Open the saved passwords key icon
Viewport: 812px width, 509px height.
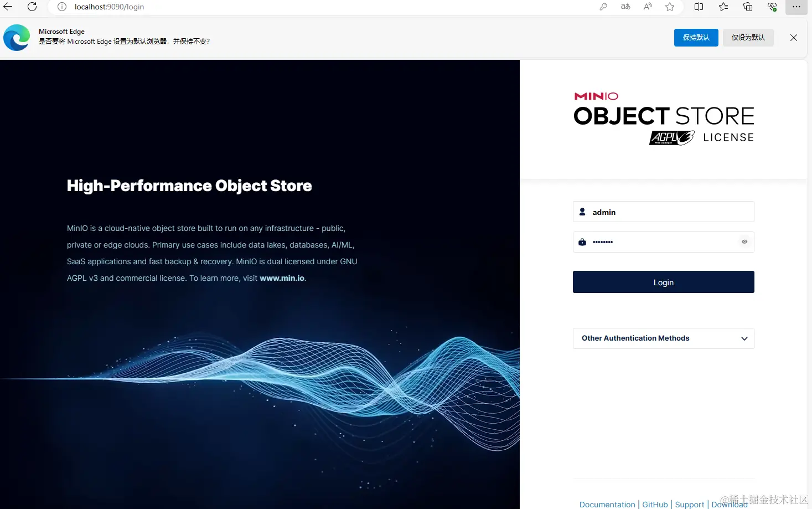603,7
